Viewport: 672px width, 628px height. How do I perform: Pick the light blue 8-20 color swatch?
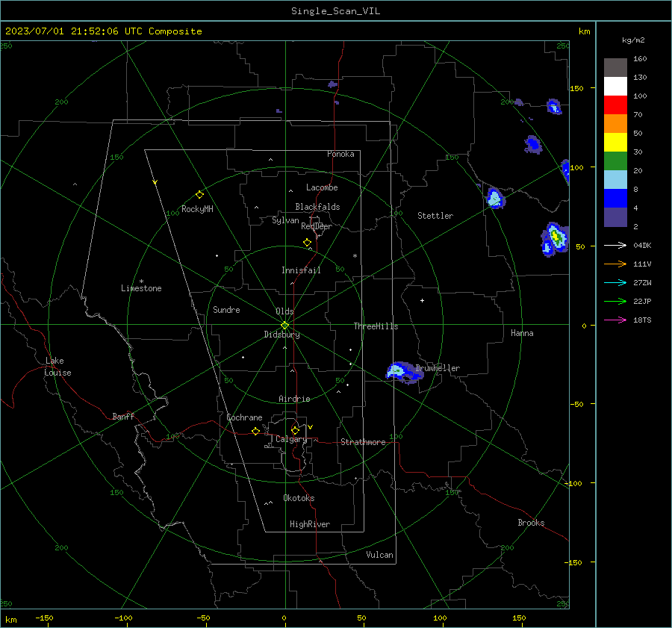pyautogui.click(x=615, y=180)
